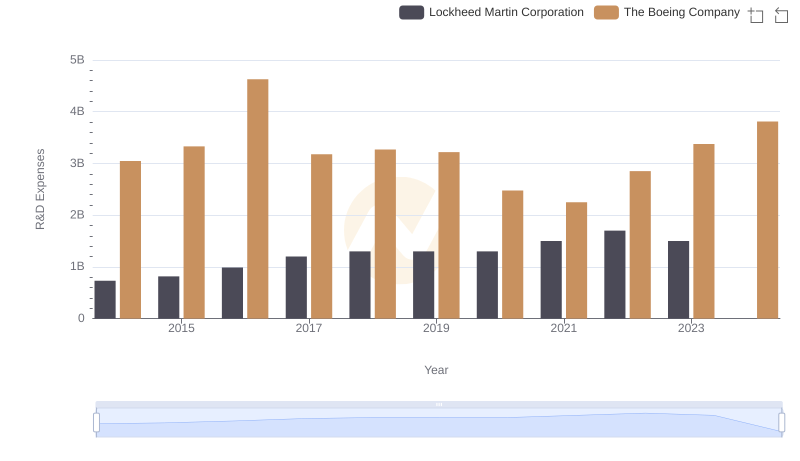800x461 pixels.
Task: Click the Lockheed Martin bar for 2023
Action: tap(679, 280)
